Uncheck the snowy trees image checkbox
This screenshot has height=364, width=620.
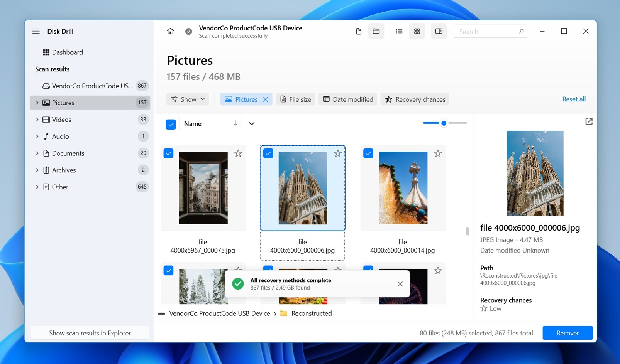pos(168,271)
